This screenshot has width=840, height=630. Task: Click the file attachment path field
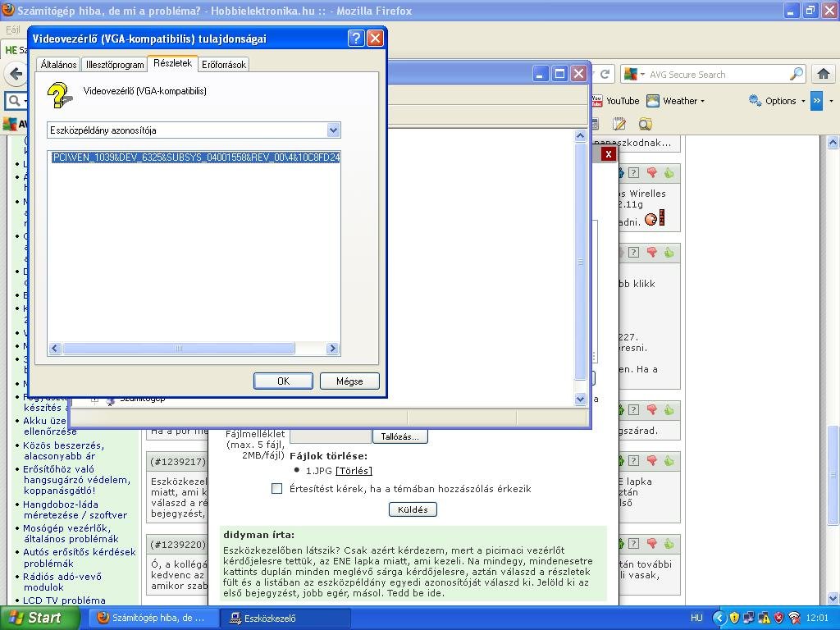tap(331, 436)
